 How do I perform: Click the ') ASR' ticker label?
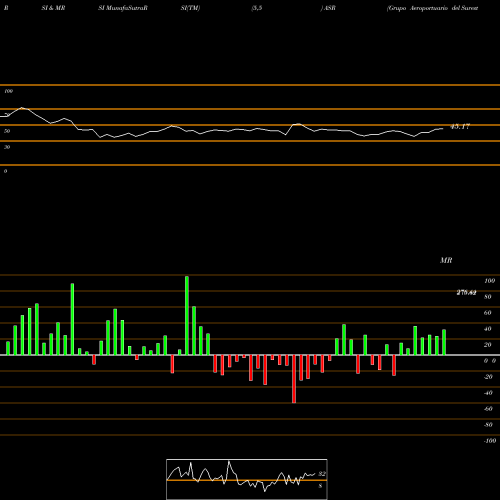pos(328,8)
